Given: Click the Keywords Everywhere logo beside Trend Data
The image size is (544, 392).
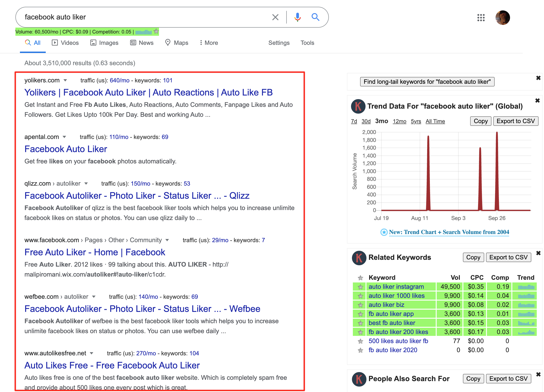Looking at the screenshot, I should [358, 106].
